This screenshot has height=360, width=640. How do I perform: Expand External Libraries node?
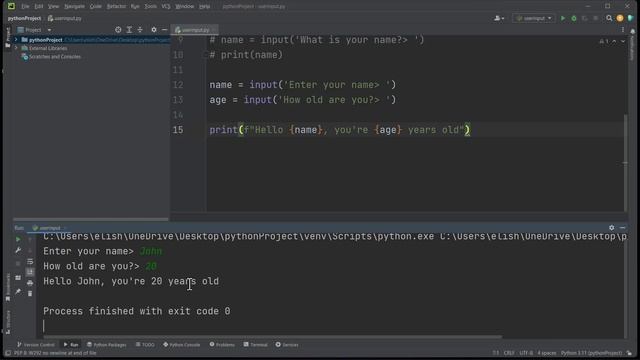(x=16, y=48)
